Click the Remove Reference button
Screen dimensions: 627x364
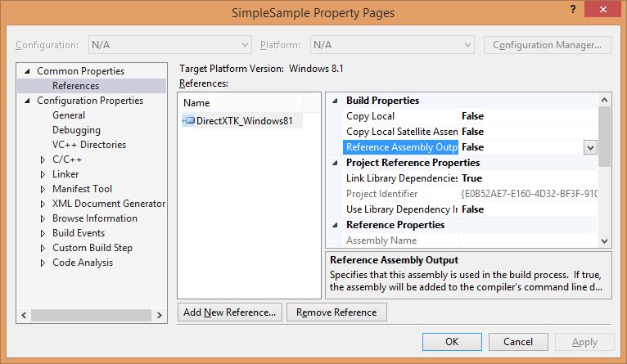tap(336, 312)
